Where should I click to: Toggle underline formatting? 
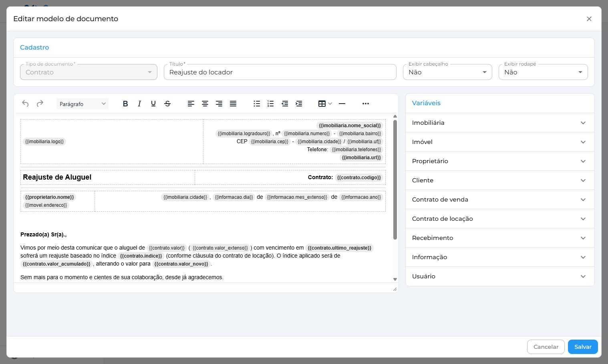click(x=153, y=104)
